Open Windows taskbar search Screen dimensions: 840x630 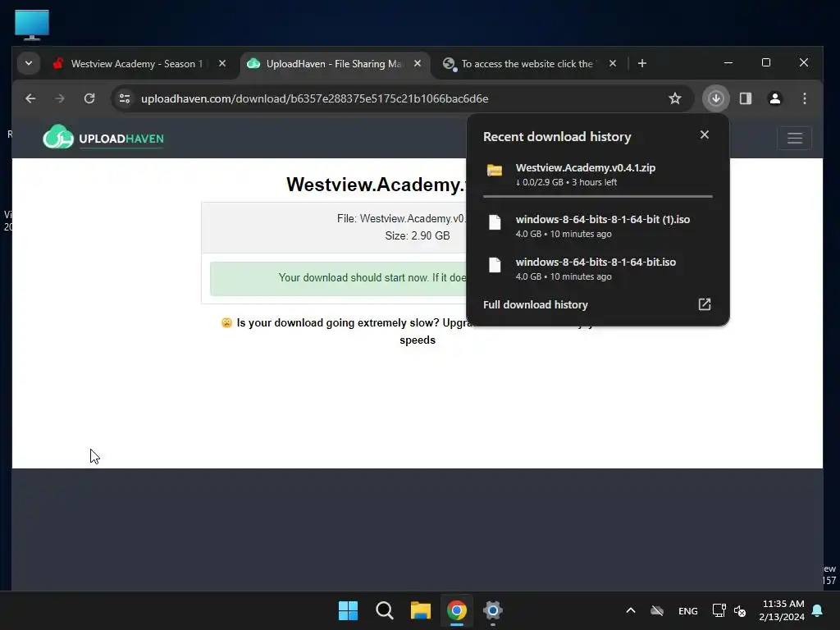[x=384, y=610]
